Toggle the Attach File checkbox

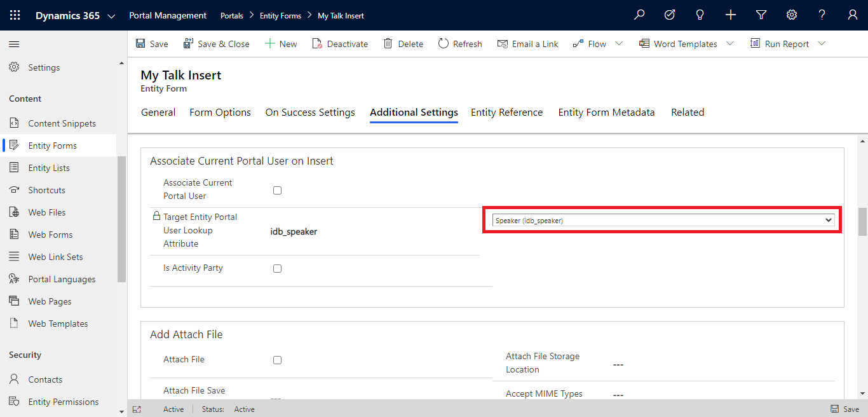click(x=277, y=360)
